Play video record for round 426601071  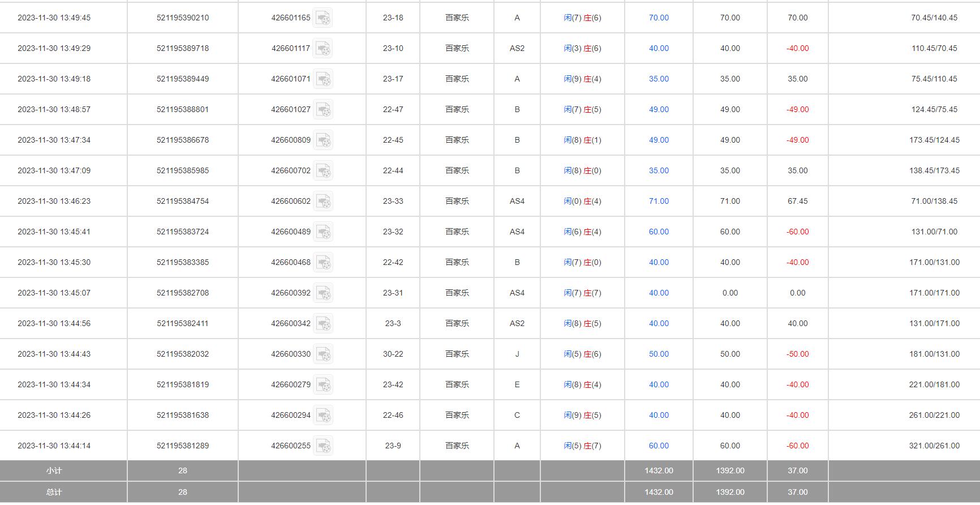pyautogui.click(x=323, y=79)
